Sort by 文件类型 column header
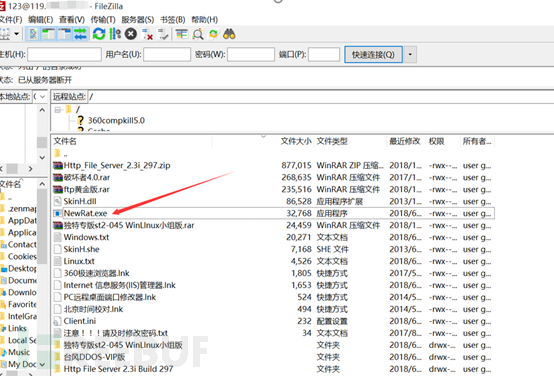The image size is (554, 376). (x=332, y=141)
